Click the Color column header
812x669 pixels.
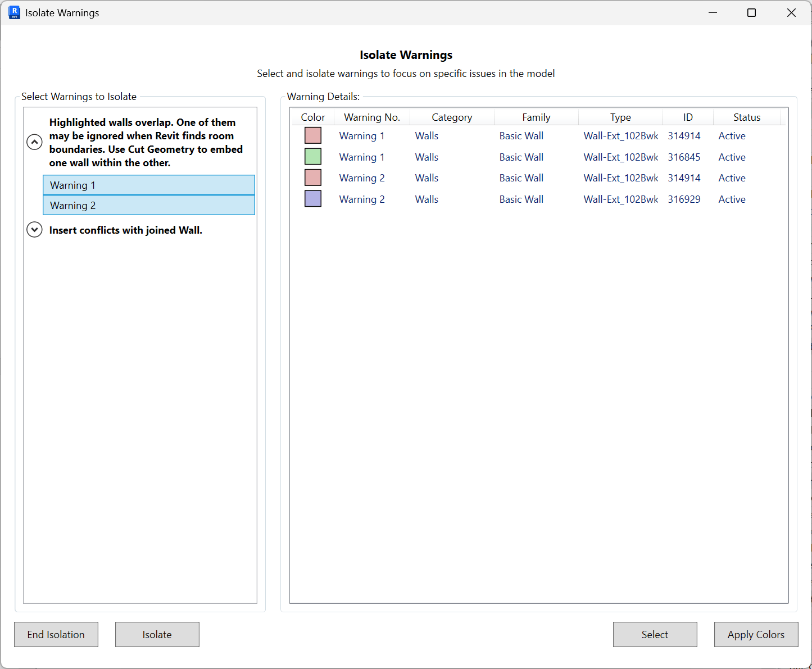(x=312, y=117)
